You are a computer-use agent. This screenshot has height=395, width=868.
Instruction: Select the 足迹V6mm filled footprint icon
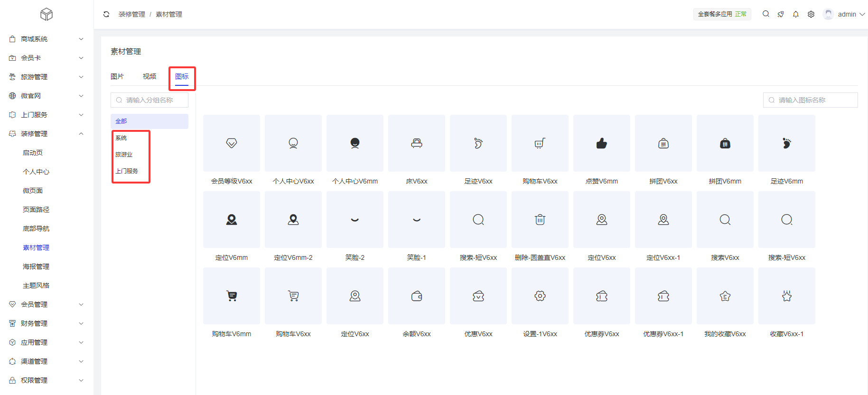(787, 143)
